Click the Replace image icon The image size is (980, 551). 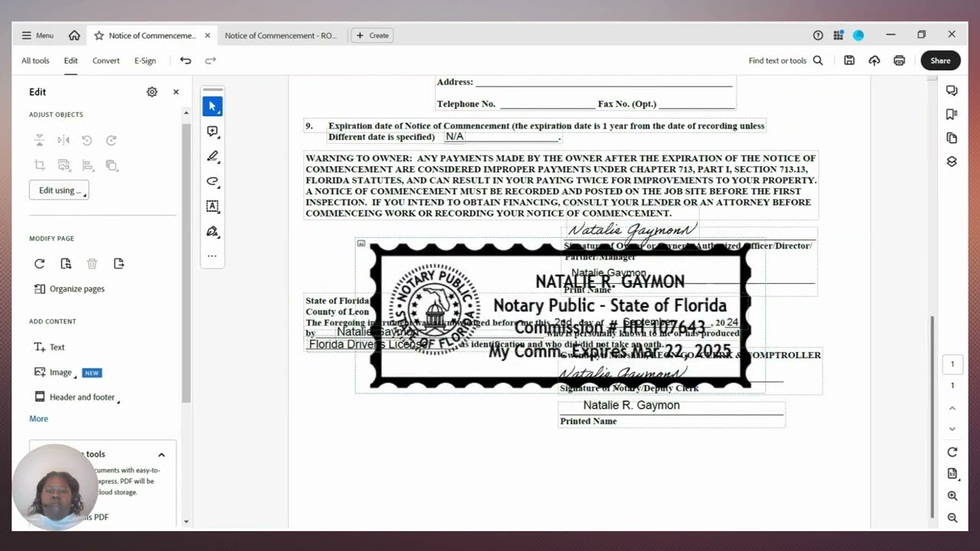[x=64, y=165]
